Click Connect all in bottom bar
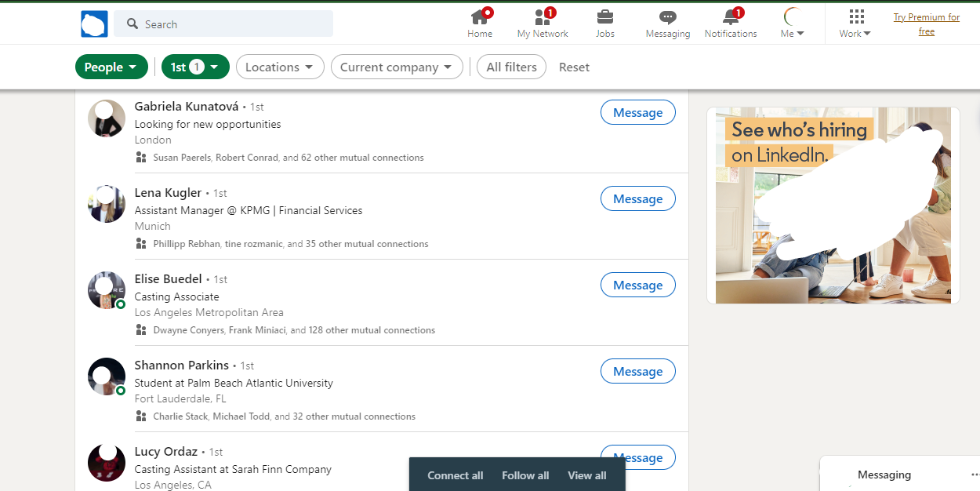Image resolution: width=980 pixels, height=491 pixels. (455, 475)
